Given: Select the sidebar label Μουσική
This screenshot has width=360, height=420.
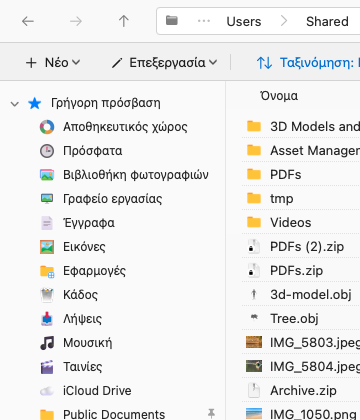Looking at the screenshot, I should coord(88,343).
